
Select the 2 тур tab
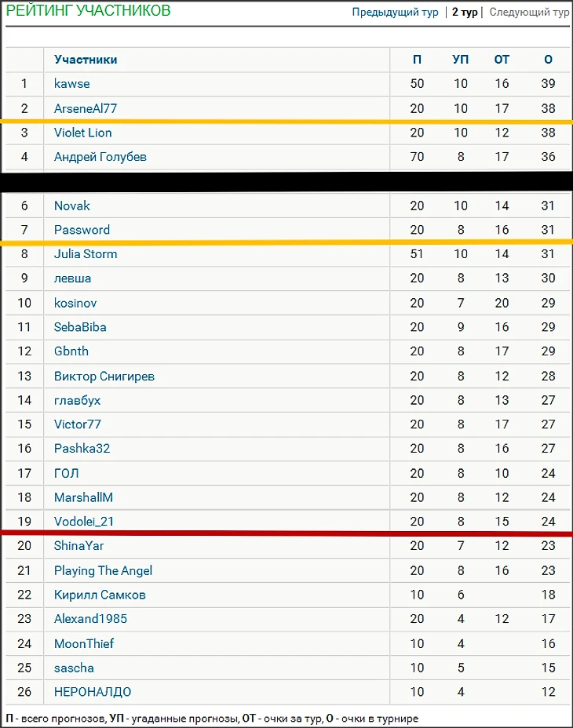tap(464, 12)
